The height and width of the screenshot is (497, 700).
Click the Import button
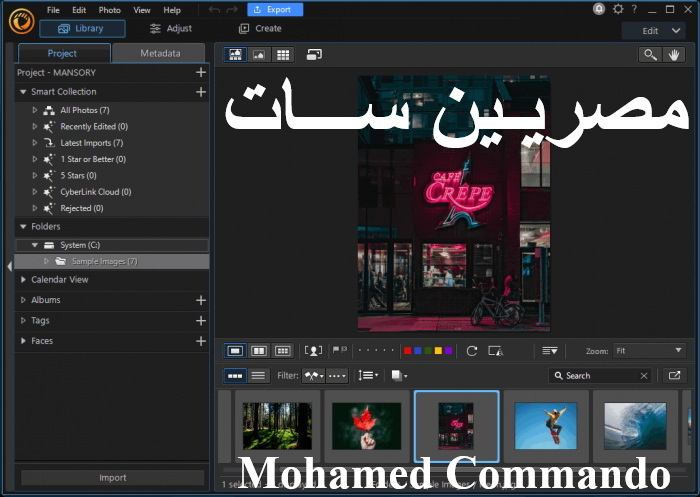[x=112, y=478]
